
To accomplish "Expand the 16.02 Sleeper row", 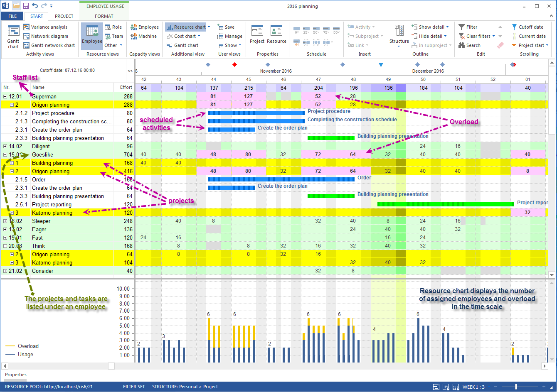I will coord(5,221).
